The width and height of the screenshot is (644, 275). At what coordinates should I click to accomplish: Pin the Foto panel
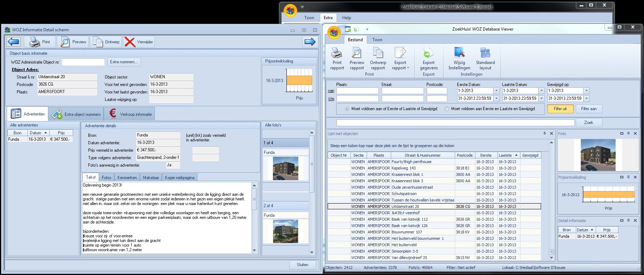628,134
